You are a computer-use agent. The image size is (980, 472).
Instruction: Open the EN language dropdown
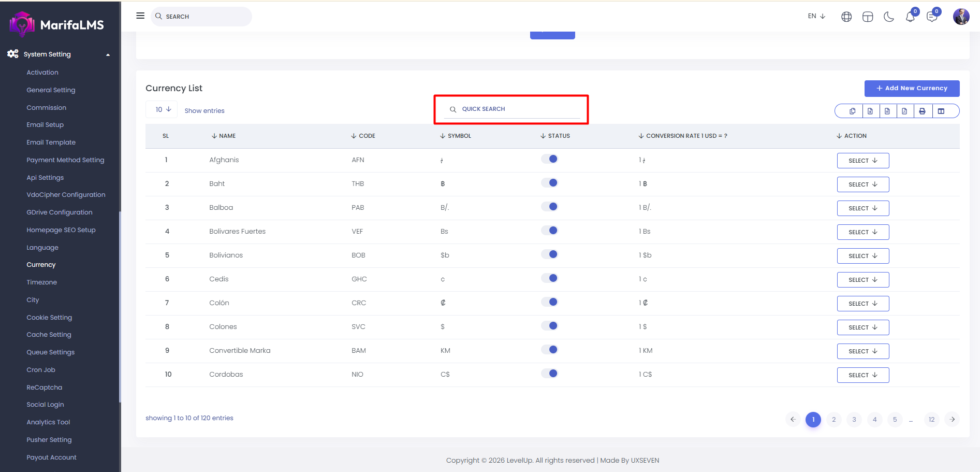coord(816,17)
